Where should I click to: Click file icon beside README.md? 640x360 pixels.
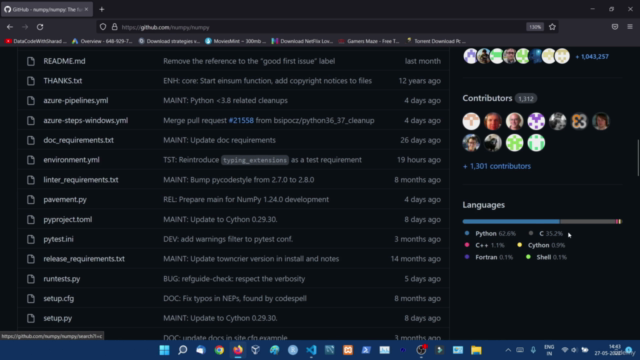(31, 61)
